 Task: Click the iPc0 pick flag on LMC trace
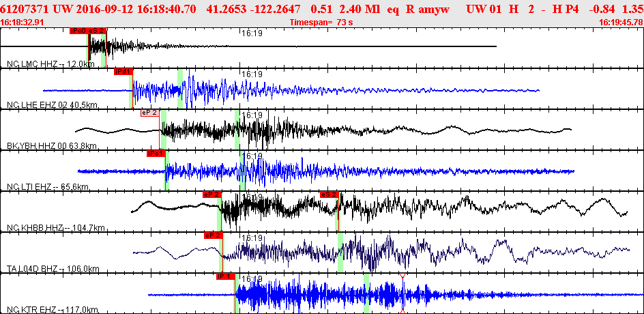point(78,31)
